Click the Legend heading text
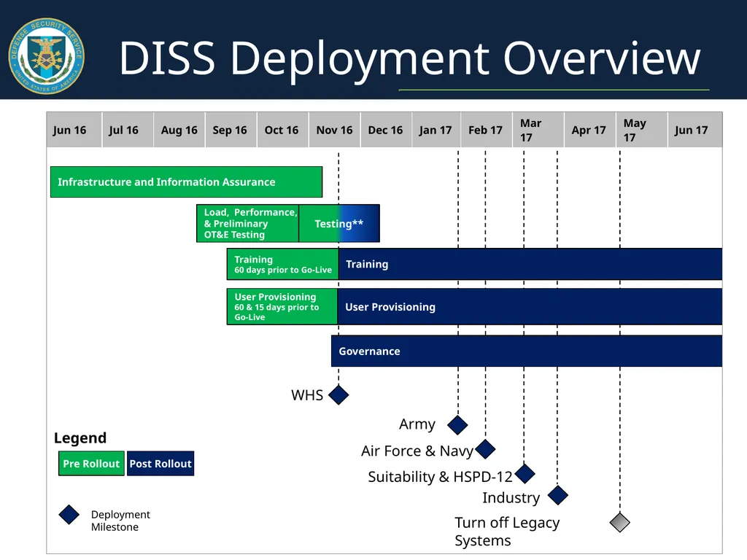This screenshot has height=560, width=747. (80, 437)
